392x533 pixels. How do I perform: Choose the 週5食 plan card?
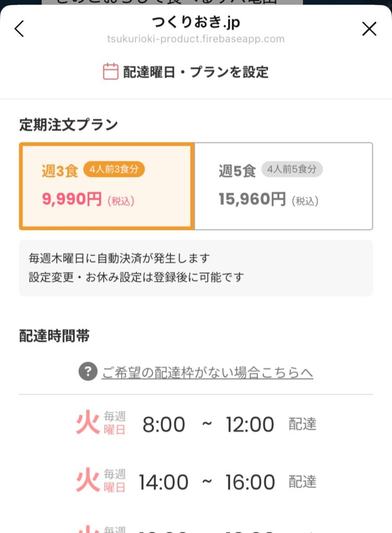[284, 186]
